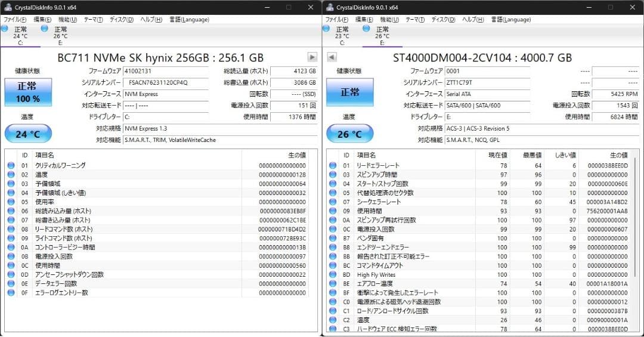Click status icon for エラーログエントリー数 row

click(x=11, y=293)
